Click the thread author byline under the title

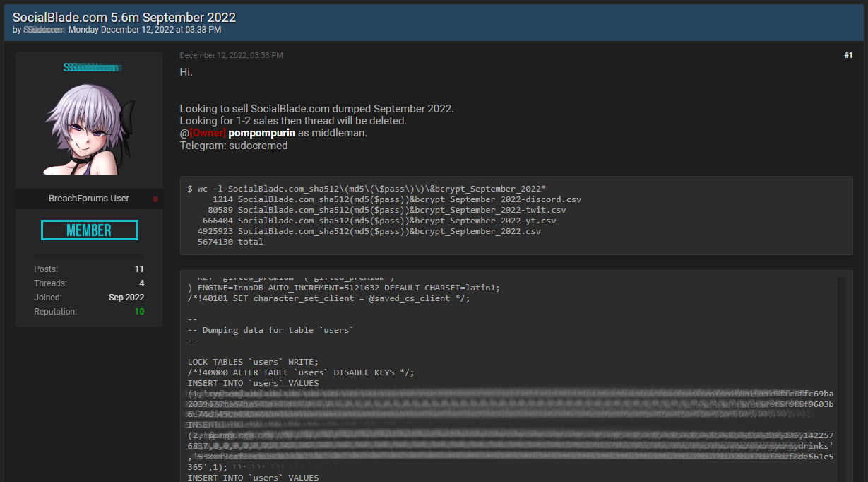pos(117,30)
